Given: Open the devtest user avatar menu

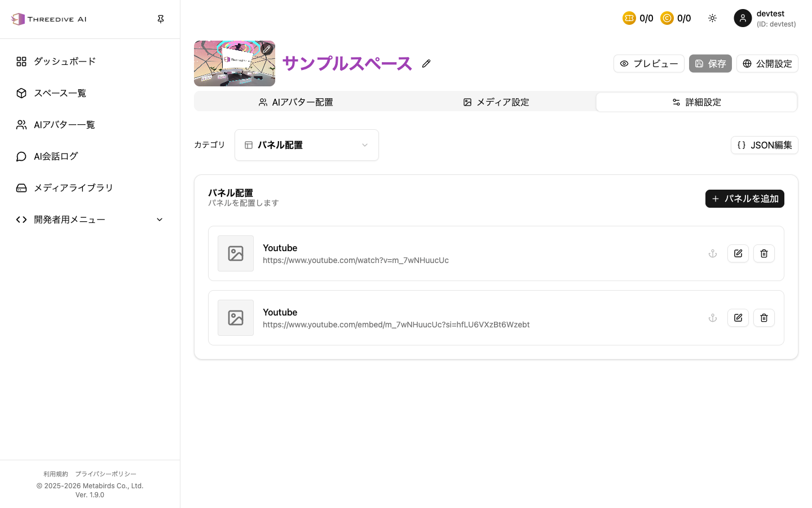Looking at the screenshot, I should tap(743, 19).
